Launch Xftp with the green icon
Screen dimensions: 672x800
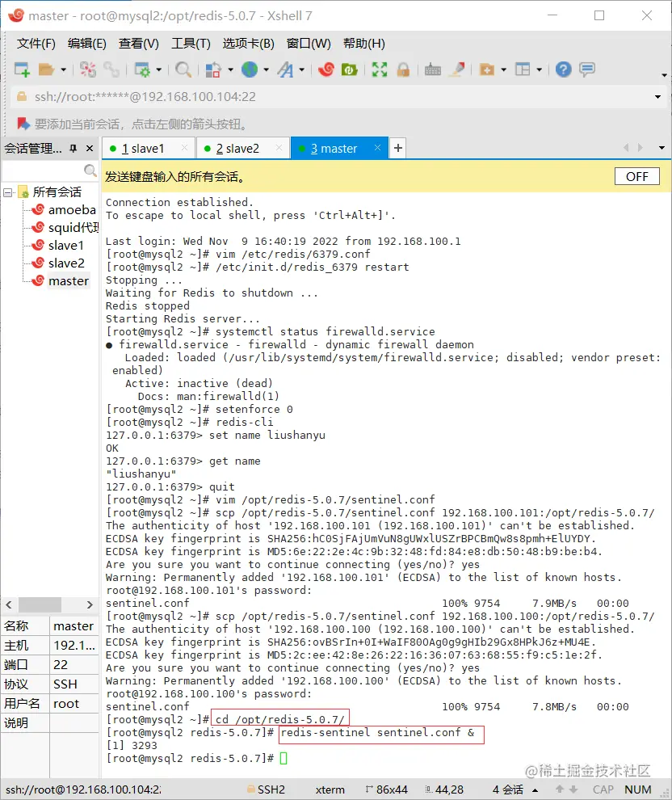349,69
